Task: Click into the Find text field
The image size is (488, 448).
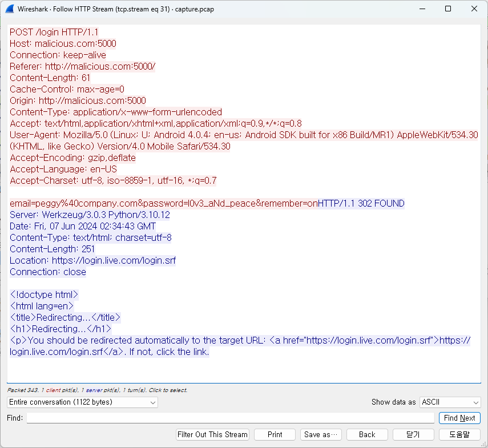Action: [231, 418]
